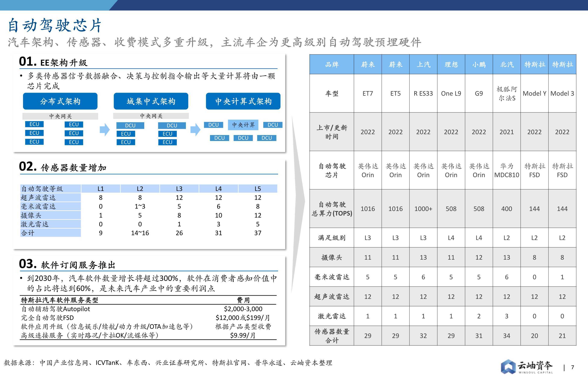
Task: Click the 1~3 cell for 毫米波雷达
Action: click(x=140, y=206)
